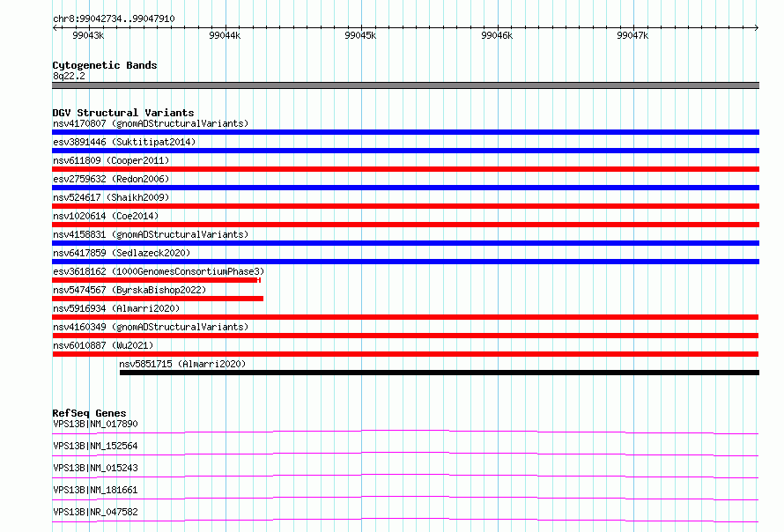Click esv3618162 (1000GenomesConsortiumPhase3) label
784x532 pixels.
click(x=159, y=271)
